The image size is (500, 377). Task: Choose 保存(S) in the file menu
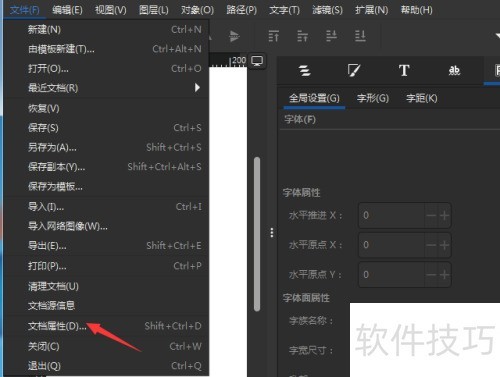[x=107, y=128]
